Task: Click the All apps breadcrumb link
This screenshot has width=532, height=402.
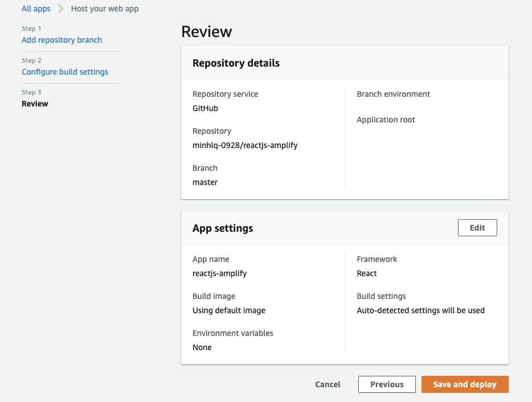Action: tap(36, 9)
